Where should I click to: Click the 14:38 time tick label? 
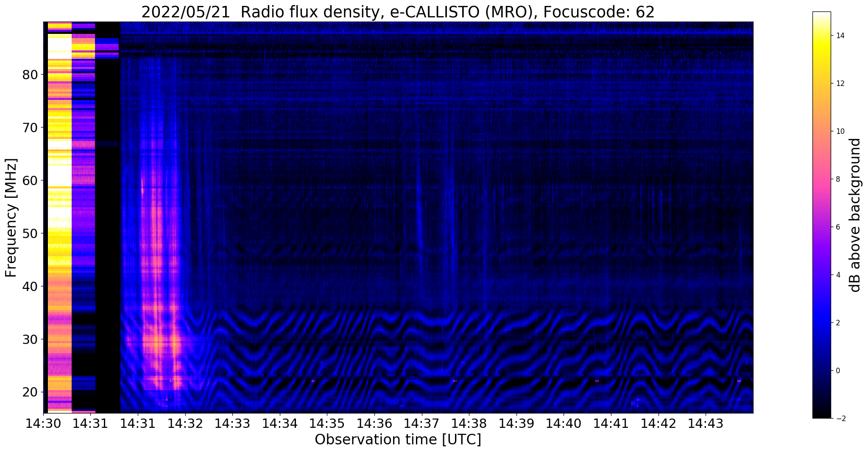pyautogui.click(x=469, y=423)
